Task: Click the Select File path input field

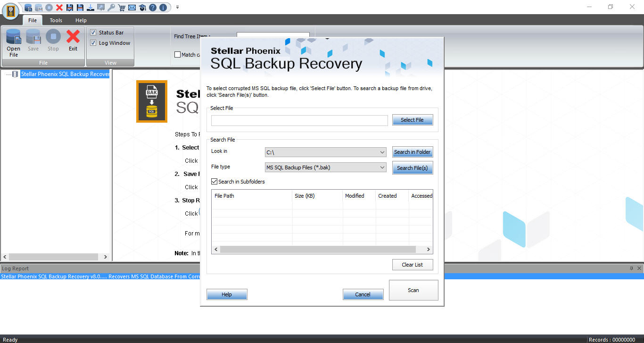Action: [x=299, y=120]
